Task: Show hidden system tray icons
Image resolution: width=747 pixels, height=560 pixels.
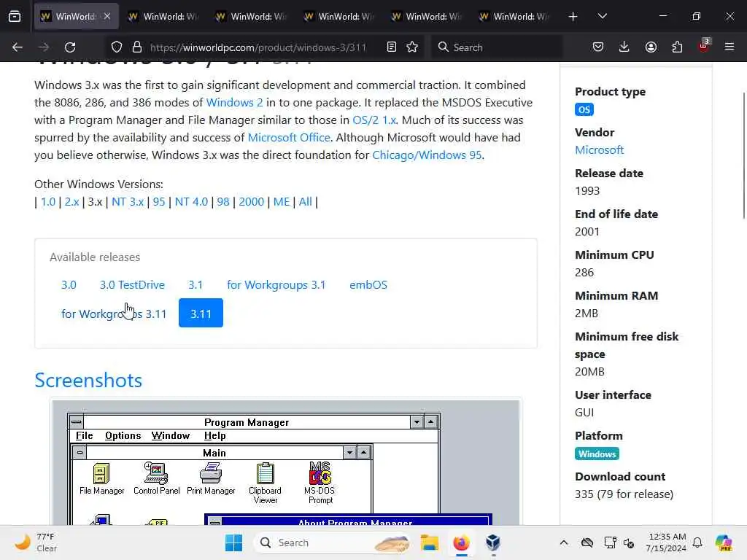Action: coord(564,542)
